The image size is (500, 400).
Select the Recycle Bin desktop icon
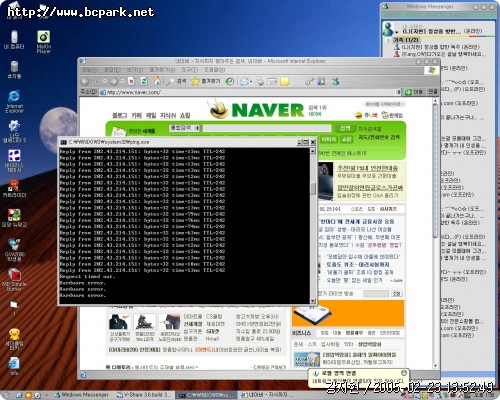pos(14,69)
